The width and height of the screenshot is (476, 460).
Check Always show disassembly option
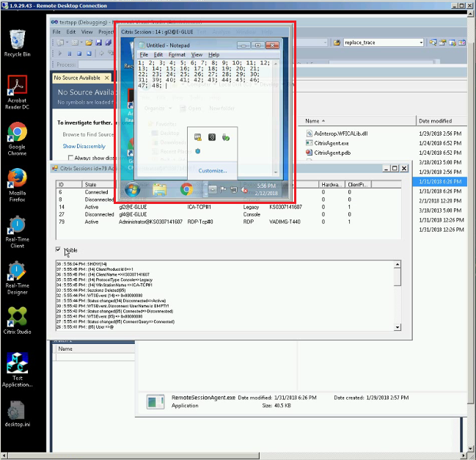pyautogui.click(x=70, y=158)
